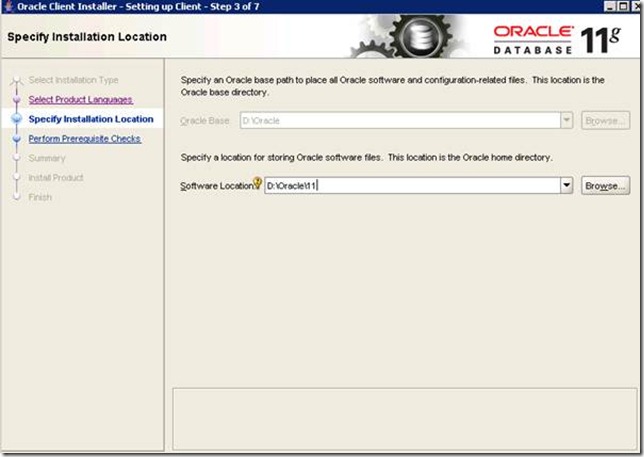Go back to Select Product Languages step

[x=80, y=100]
